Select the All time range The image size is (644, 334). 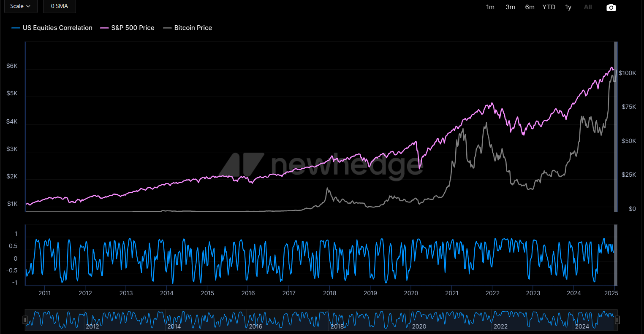coord(588,7)
